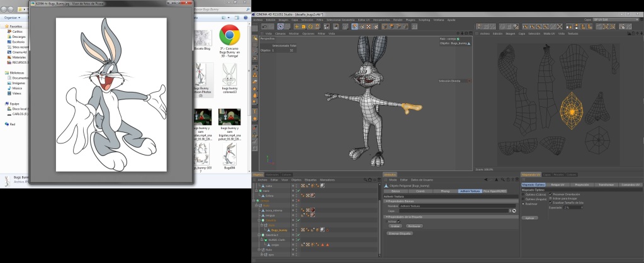Viewport: 644px width, 263px height.
Task: Click the Grabar button
Action: click(395, 226)
